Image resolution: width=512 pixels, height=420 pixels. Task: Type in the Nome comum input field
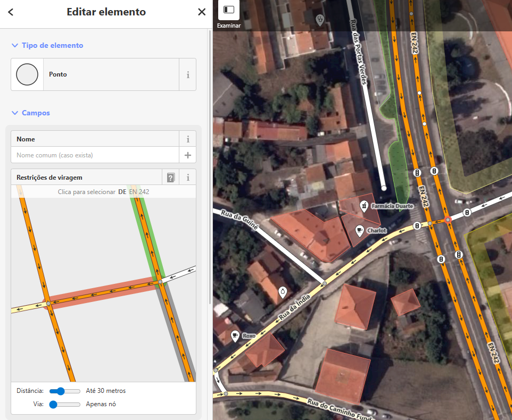[95, 155]
